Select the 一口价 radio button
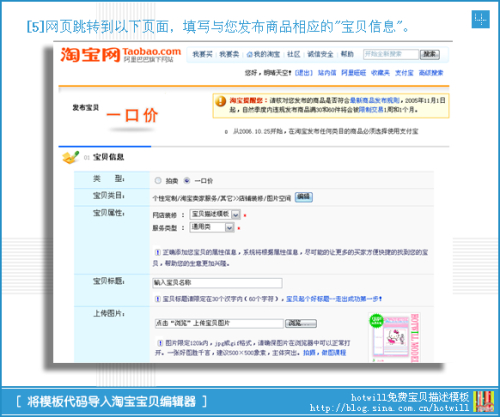 click(x=187, y=181)
